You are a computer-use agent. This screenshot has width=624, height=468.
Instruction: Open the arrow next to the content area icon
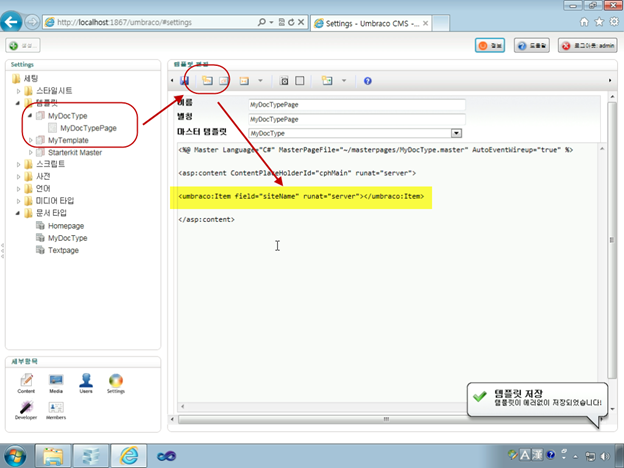(344, 81)
